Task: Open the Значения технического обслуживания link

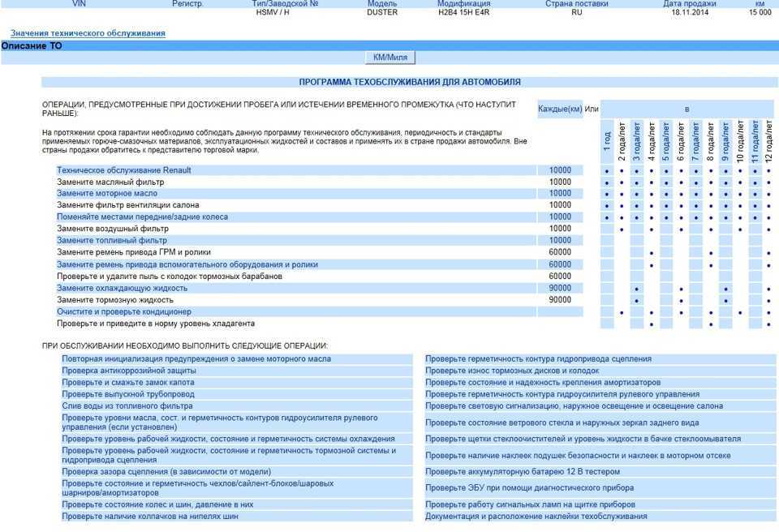Action: (x=88, y=33)
